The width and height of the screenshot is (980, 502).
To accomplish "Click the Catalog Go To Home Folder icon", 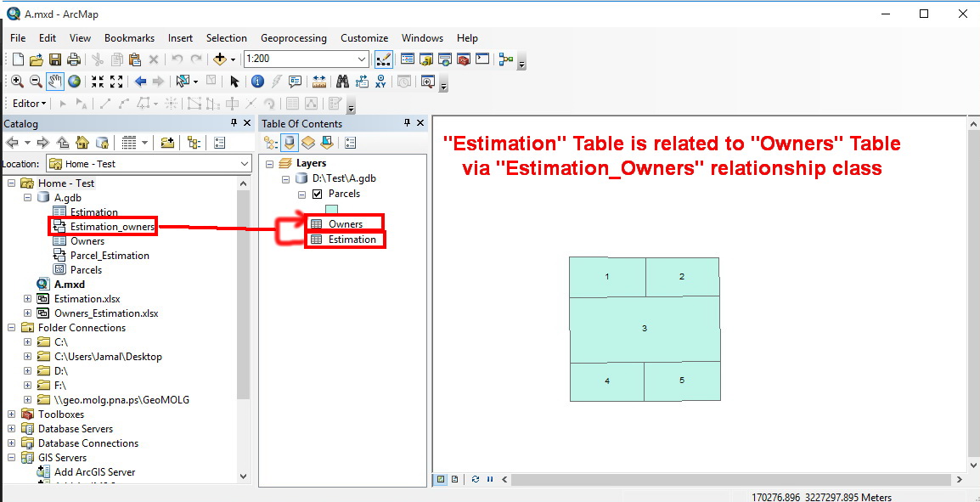I will (x=82, y=143).
